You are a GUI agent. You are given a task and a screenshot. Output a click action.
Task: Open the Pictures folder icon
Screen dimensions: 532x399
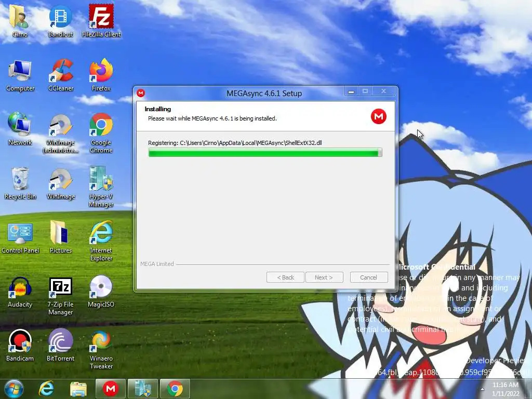pyautogui.click(x=60, y=237)
